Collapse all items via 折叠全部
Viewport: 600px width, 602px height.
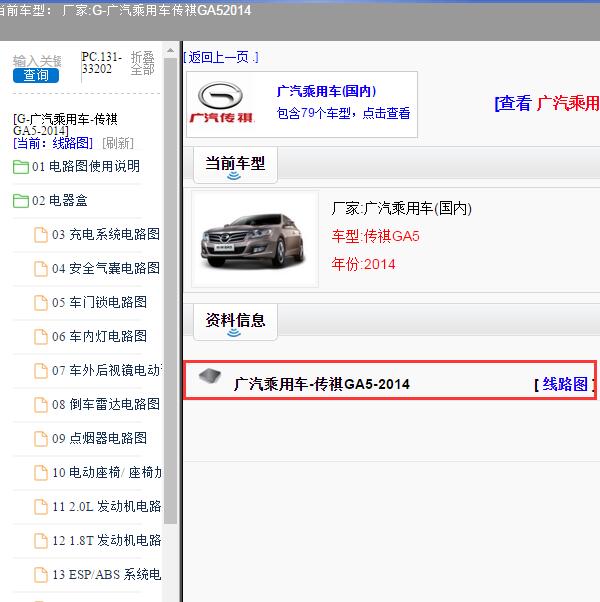click(x=142, y=63)
